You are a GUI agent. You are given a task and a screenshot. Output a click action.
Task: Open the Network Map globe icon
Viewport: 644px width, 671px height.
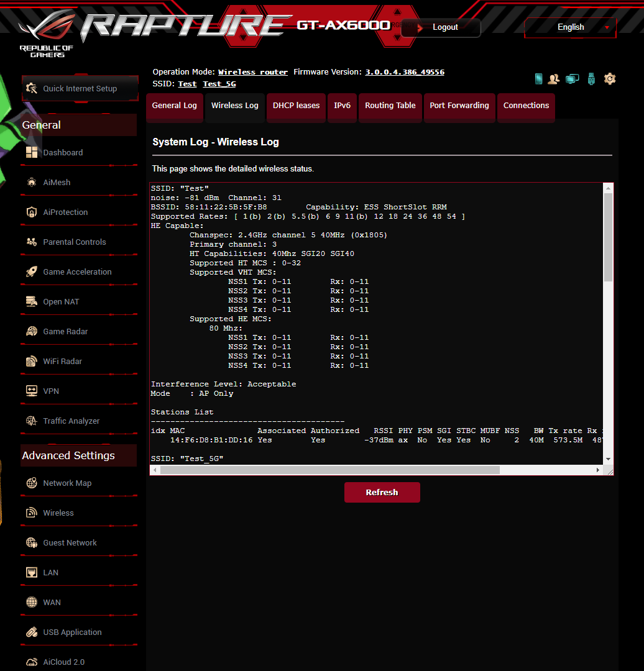pos(32,483)
